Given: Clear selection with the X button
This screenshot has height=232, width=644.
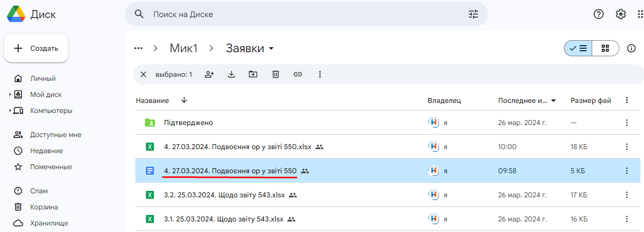Looking at the screenshot, I should pos(143,74).
